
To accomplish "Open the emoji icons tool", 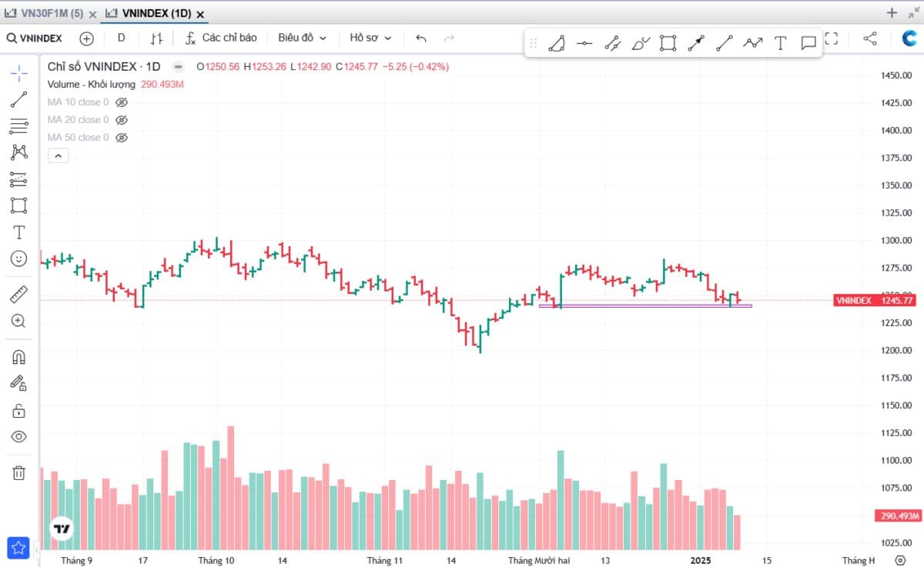I will (19, 258).
